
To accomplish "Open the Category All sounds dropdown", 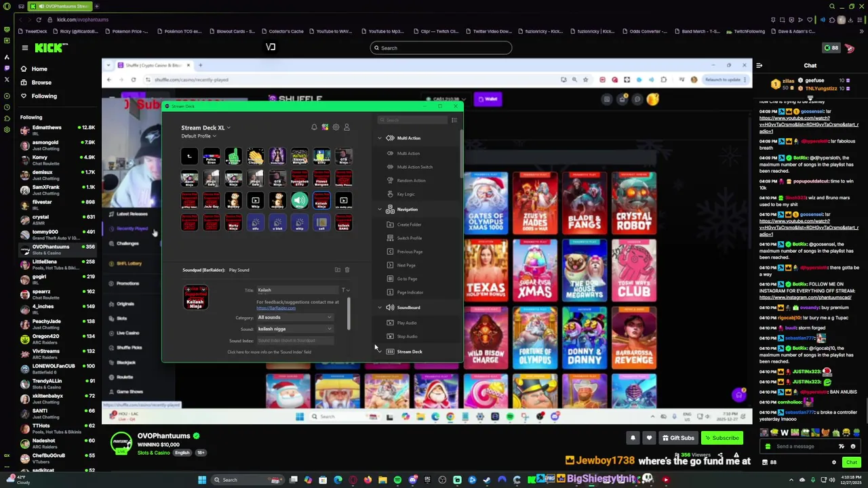I will click(294, 317).
